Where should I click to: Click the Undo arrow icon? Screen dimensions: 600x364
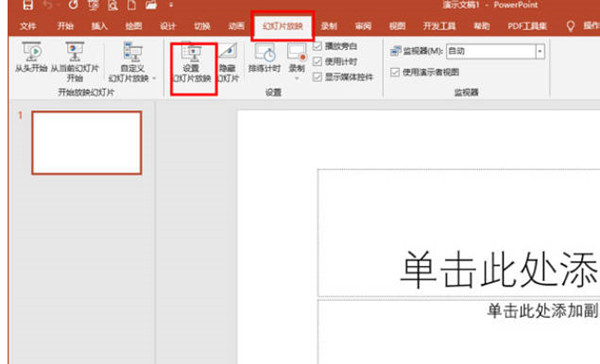coord(47,5)
